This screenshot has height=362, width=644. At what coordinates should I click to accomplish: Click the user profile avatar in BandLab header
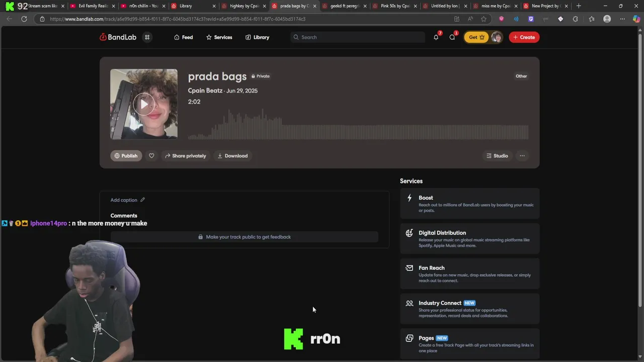[497, 37]
